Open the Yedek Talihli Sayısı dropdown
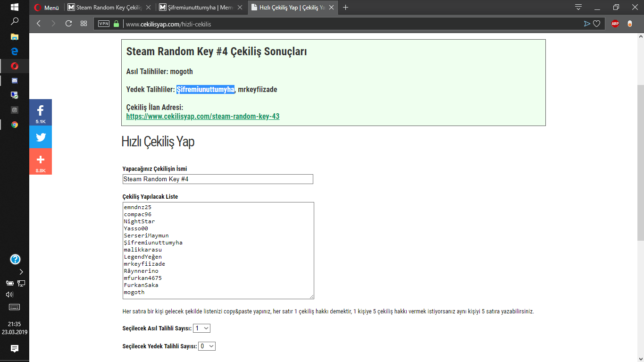 click(207, 346)
